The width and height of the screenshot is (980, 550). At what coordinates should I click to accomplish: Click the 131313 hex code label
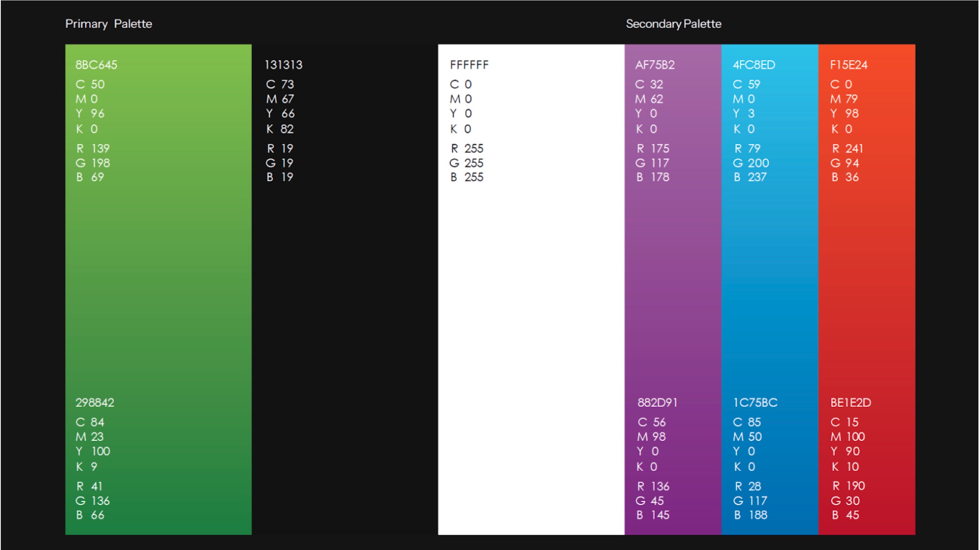pos(283,65)
